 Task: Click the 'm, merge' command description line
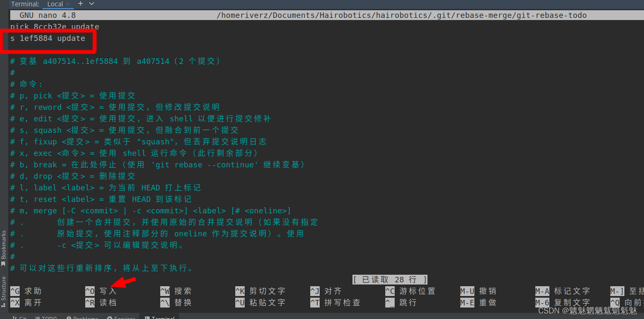click(150, 211)
